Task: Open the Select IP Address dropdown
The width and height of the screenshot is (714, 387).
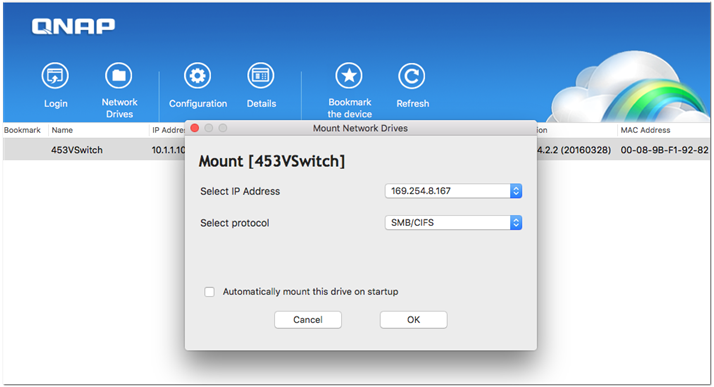Action: [453, 191]
